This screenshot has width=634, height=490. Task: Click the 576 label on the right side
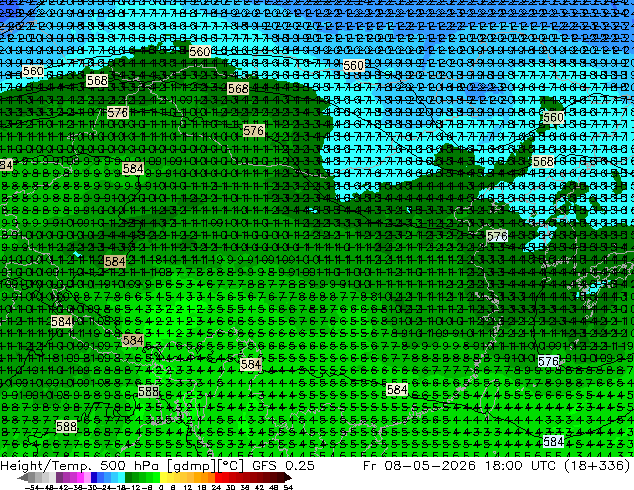click(x=497, y=236)
